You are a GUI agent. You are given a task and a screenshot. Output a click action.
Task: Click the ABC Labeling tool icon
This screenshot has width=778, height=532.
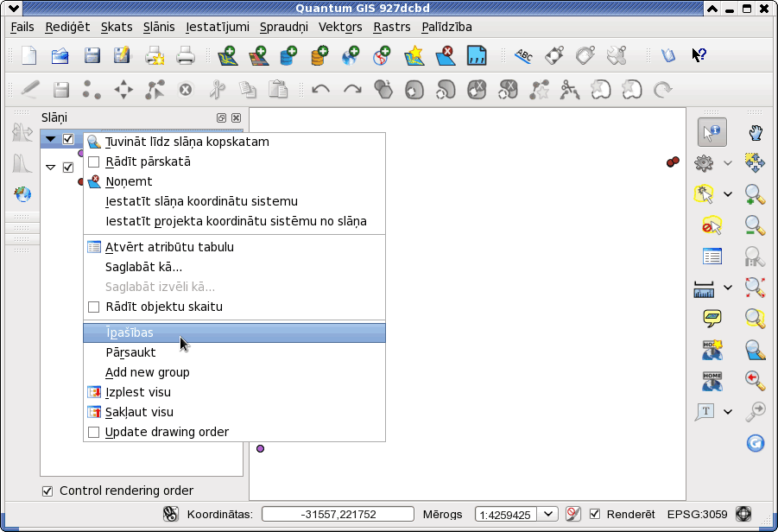523,55
